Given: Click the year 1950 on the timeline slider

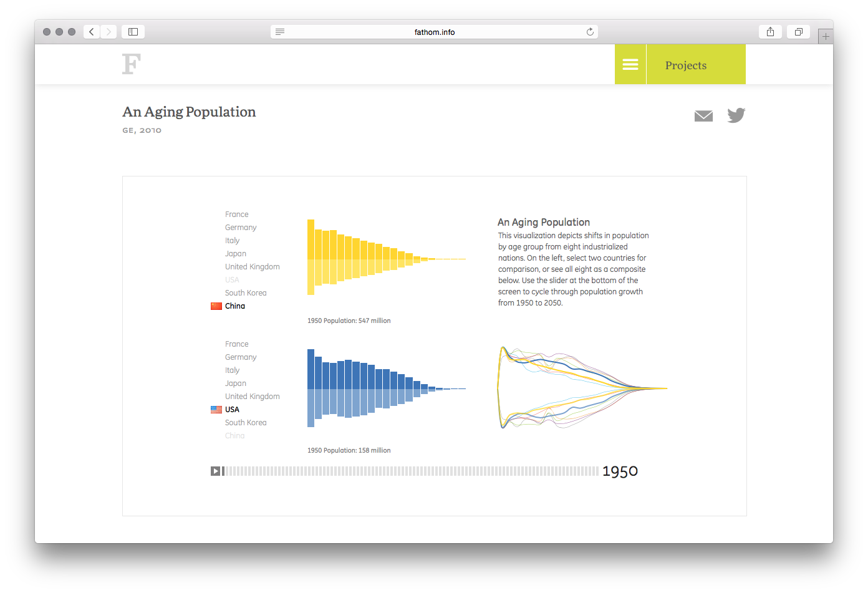Looking at the screenshot, I should coord(620,471).
